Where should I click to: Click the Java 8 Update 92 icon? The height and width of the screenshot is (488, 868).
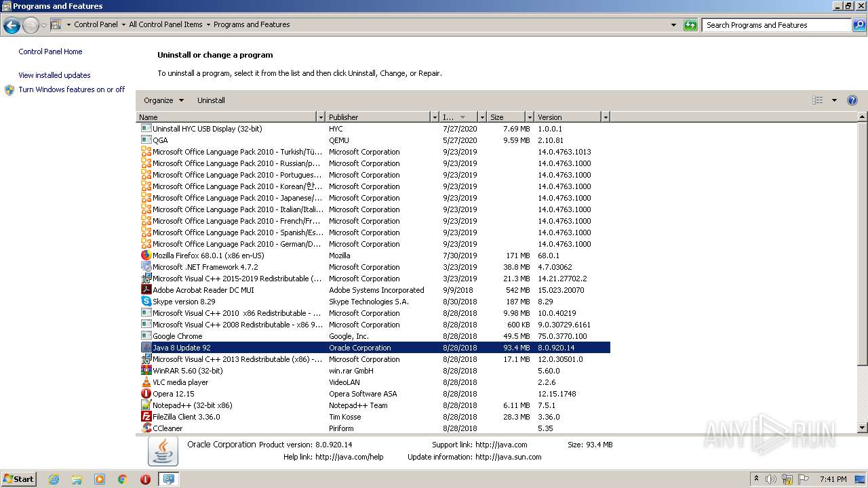(146, 348)
